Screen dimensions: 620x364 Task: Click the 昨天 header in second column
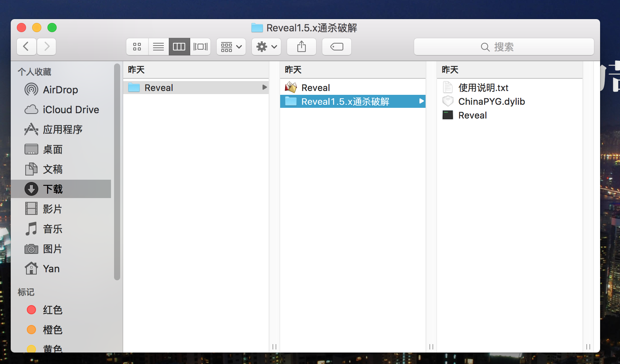coord(293,70)
